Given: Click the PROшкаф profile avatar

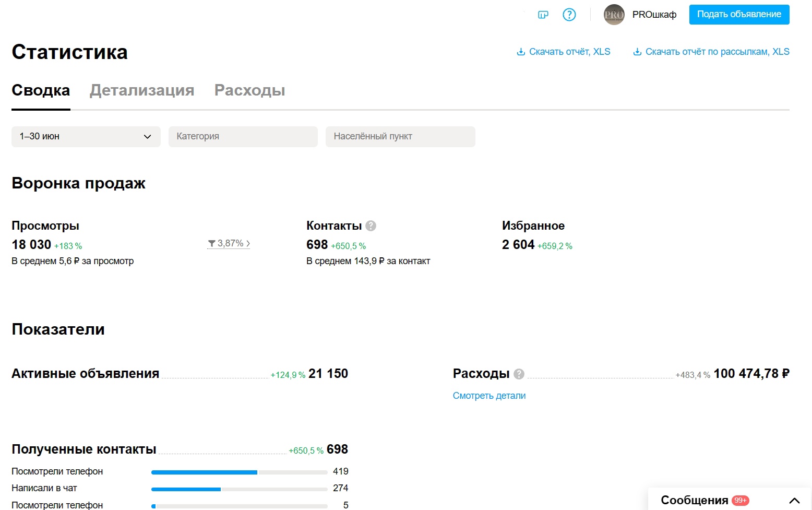Looking at the screenshot, I should pyautogui.click(x=614, y=15).
